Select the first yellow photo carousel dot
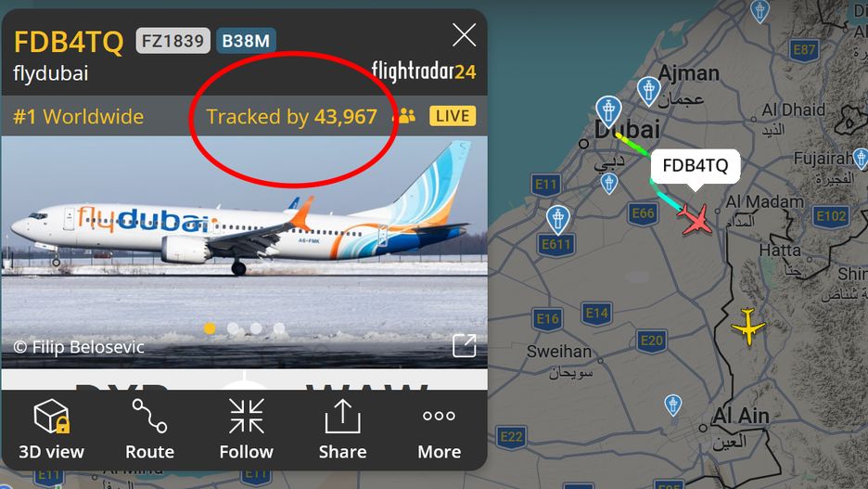Screen dimensions: 868x489 (x=210, y=328)
